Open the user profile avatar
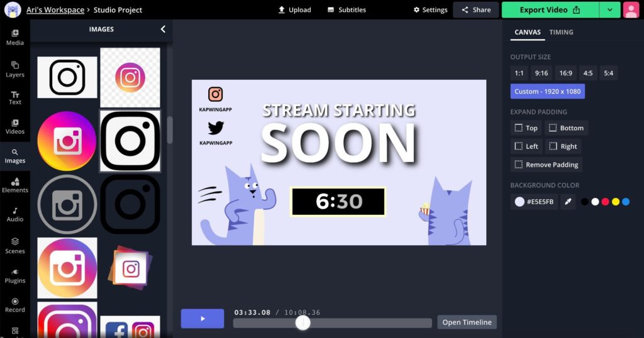Image resolution: width=644 pixels, height=338 pixels. (631, 9)
